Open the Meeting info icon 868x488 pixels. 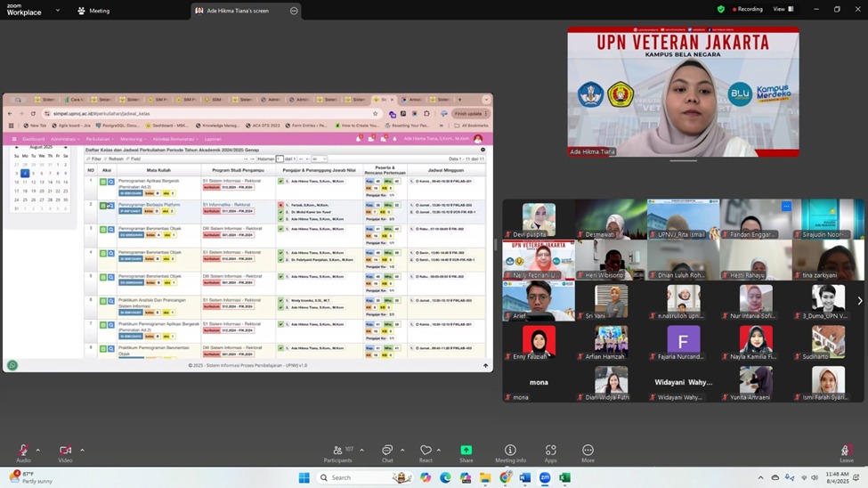pos(510,451)
